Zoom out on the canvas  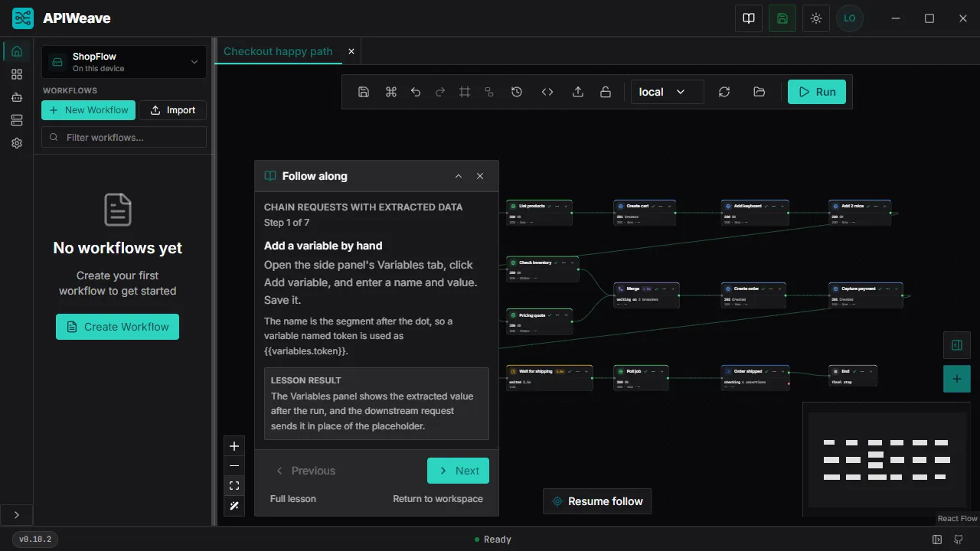pyautogui.click(x=234, y=466)
